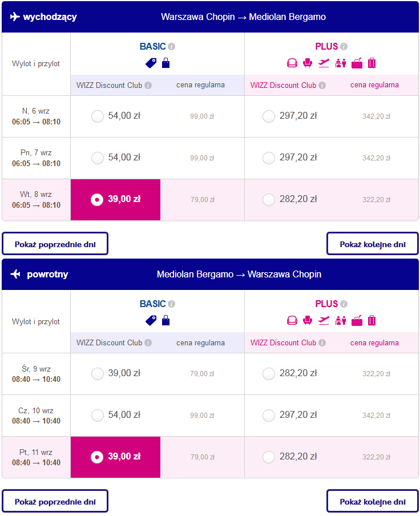
Task: Click the selected 39,00 zł outbound Wt, 8 wrz fare
Action: pos(115,200)
